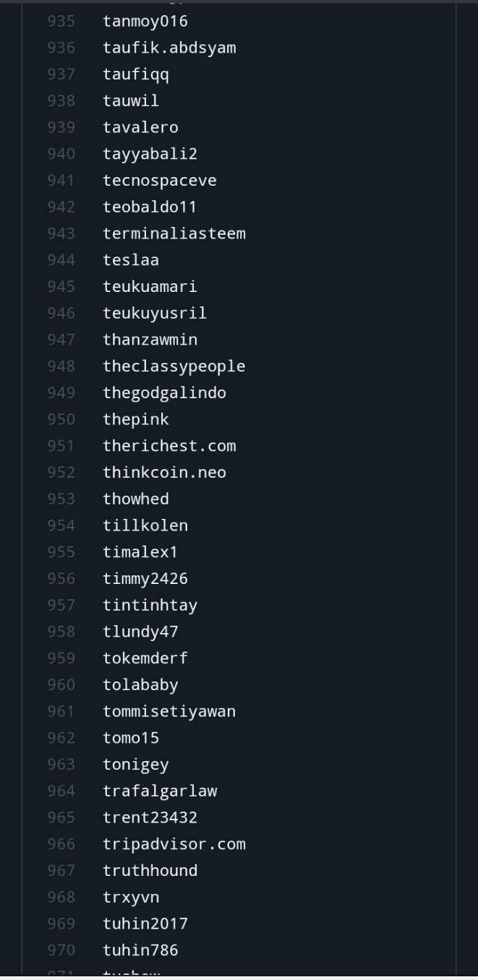The width and height of the screenshot is (478, 980).
Task: Click the "tokemderf" entry
Action: 145,659
